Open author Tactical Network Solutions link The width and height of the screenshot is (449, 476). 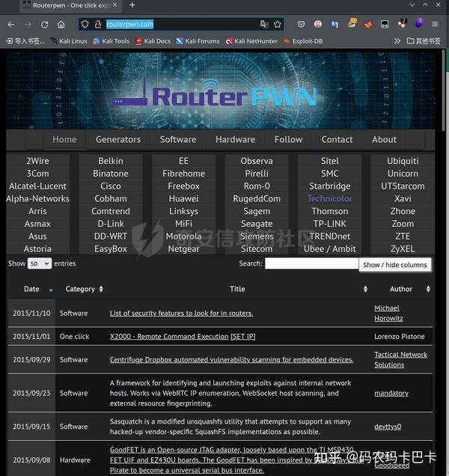pyautogui.click(x=400, y=360)
